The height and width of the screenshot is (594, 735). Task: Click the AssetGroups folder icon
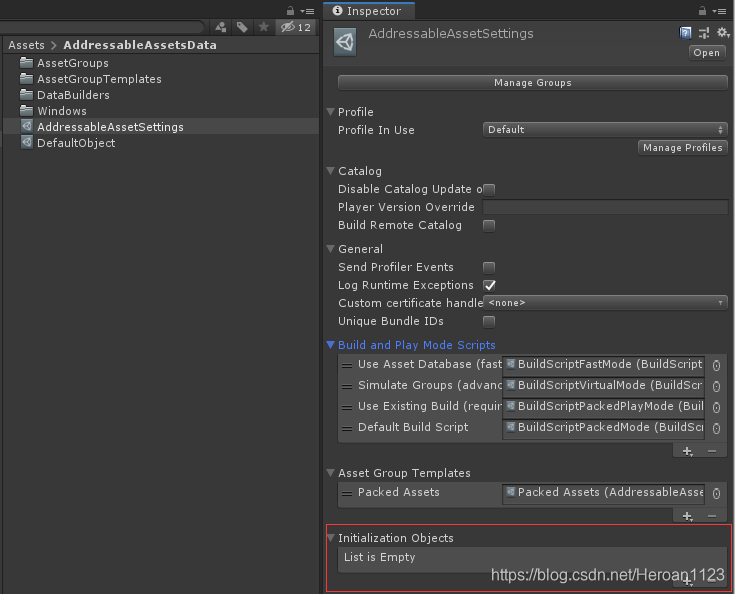[x=27, y=62]
